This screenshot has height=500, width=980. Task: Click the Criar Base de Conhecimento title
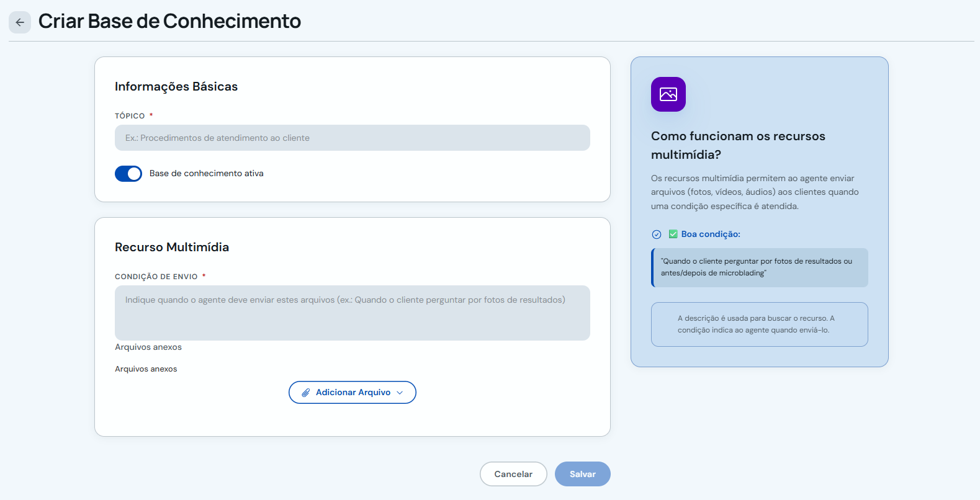169,21
